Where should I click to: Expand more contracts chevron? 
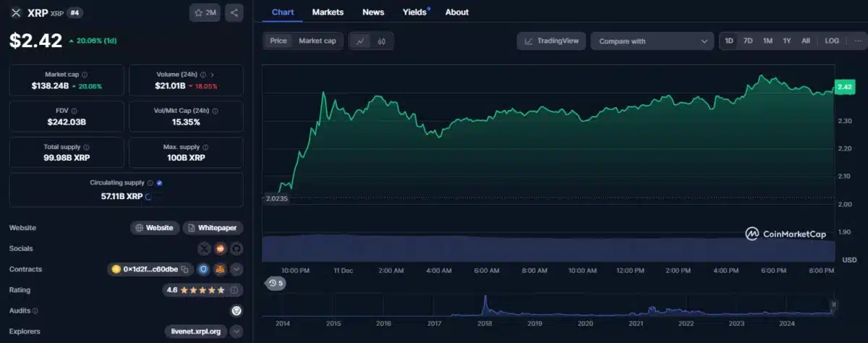(x=237, y=269)
